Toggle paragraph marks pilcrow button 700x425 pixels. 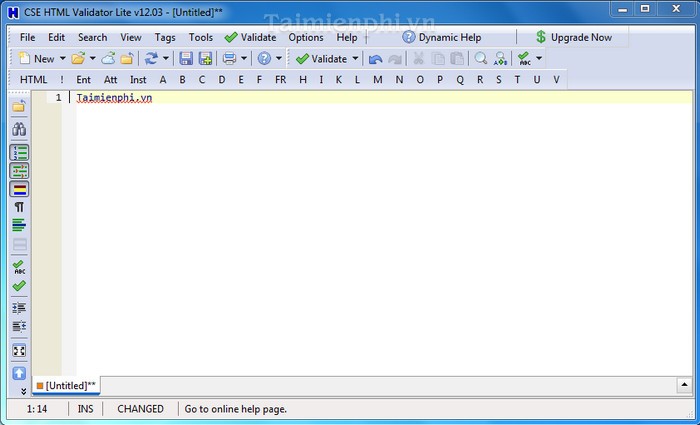(19, 207)
